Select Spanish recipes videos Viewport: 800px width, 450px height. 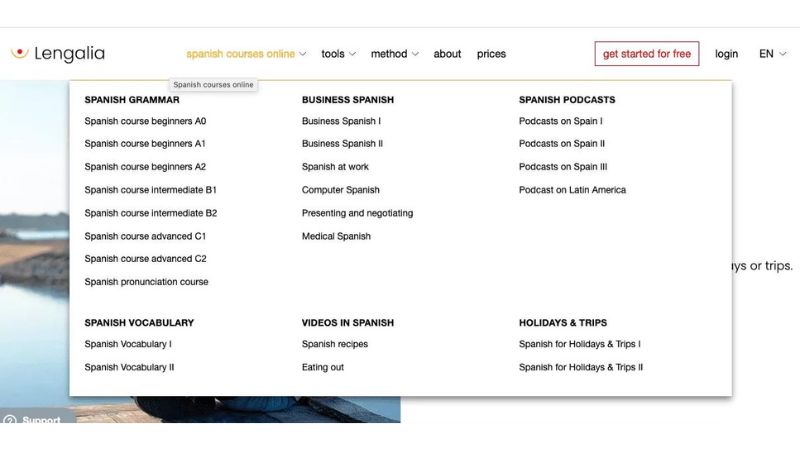(x=335, y=344)
